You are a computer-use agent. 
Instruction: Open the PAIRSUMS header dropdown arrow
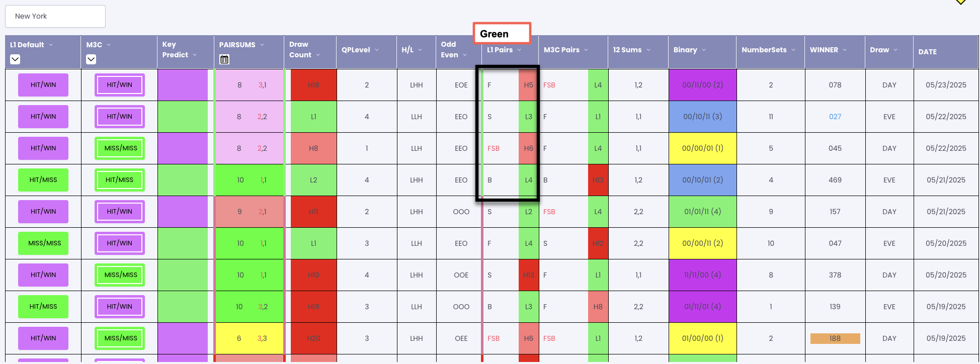coord(262,45)
